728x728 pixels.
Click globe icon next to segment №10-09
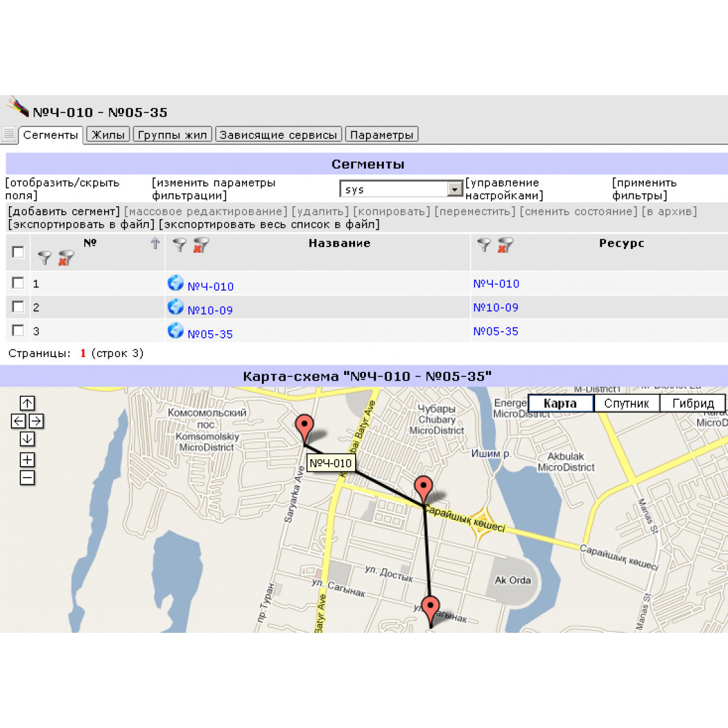(176, 307)
